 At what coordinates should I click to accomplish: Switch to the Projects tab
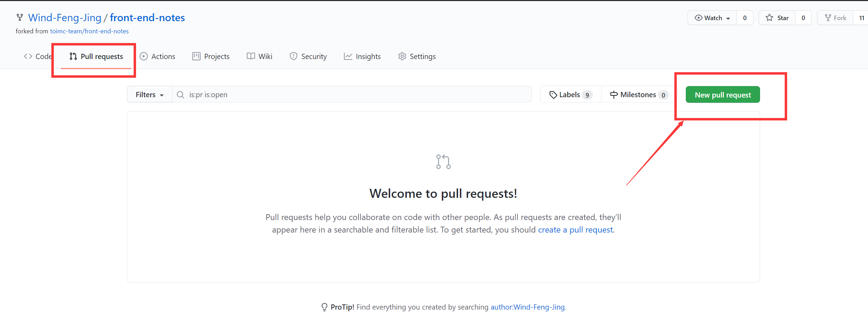[x=211, y=56]
